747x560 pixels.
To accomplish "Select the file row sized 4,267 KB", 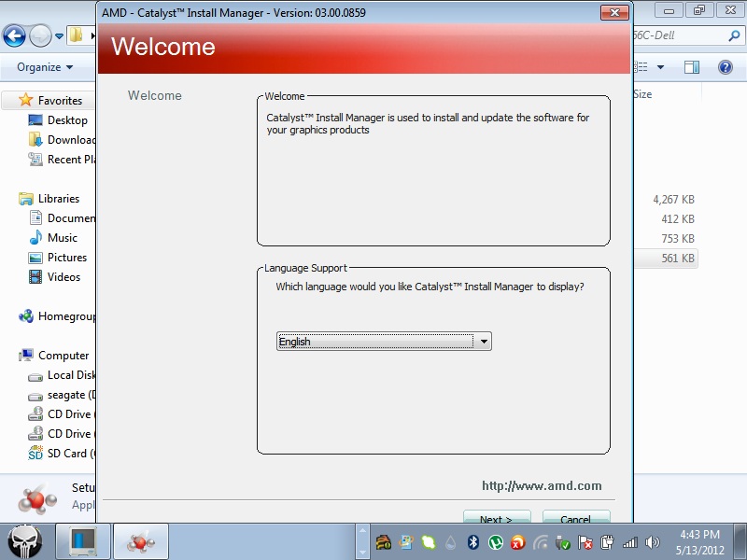I will (x=666, y=200).
